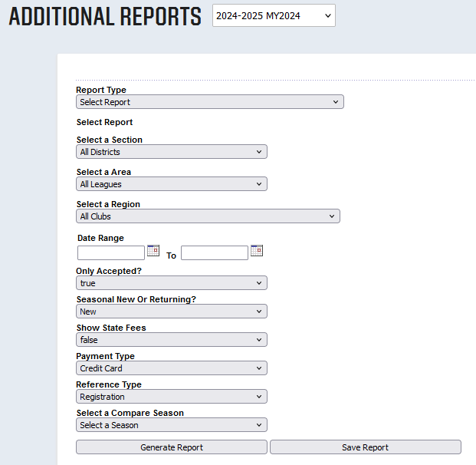This screenshot has width=476, height=465.
Task: Click the Generate Report button
Action: (172, 447)
